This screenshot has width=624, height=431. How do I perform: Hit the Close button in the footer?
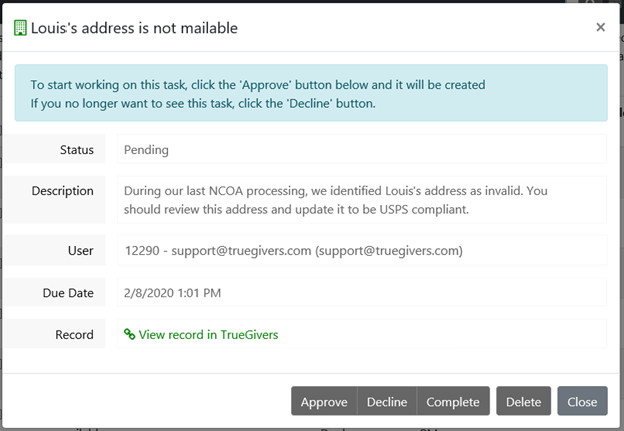tap(582, 402)
